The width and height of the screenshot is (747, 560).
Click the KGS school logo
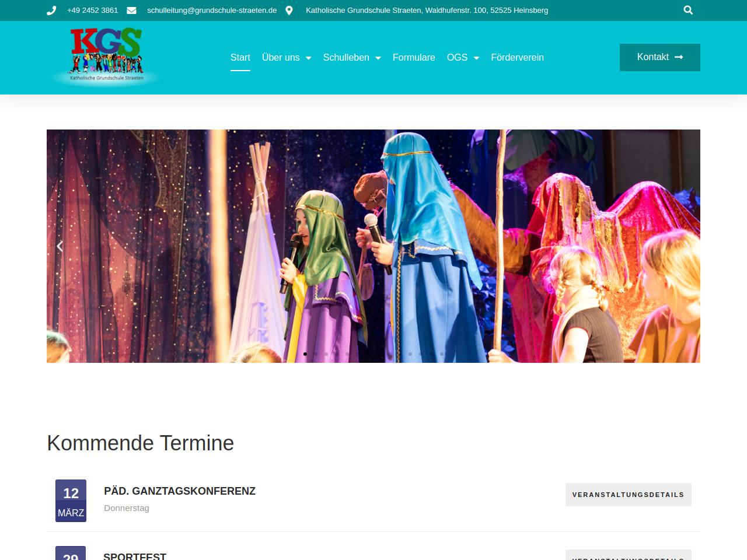click(106, 56)
